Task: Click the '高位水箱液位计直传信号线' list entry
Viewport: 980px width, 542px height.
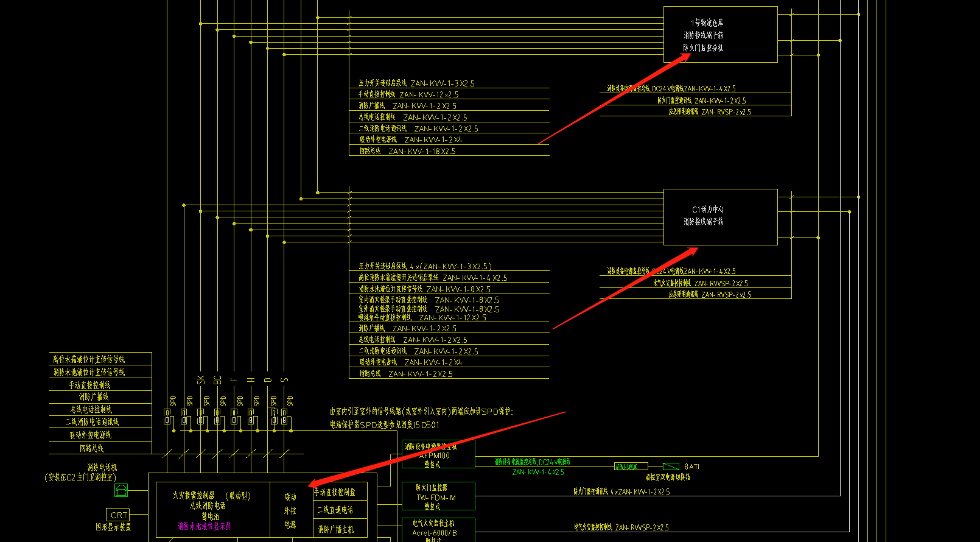Action: pos(89,359)
